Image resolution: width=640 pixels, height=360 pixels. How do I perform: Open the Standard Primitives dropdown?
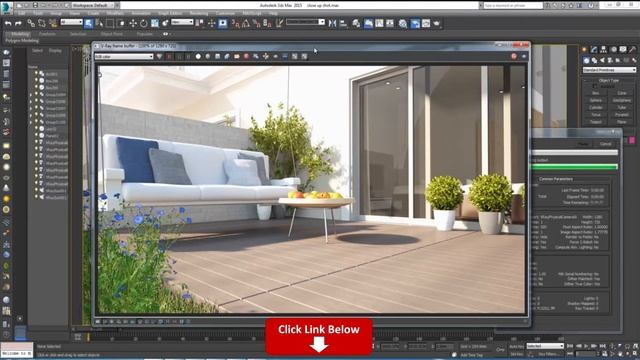coord(609,70)
